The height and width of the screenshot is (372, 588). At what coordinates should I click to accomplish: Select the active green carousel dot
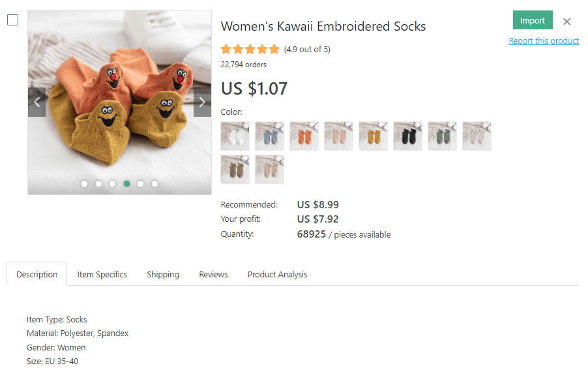(126, 183)
